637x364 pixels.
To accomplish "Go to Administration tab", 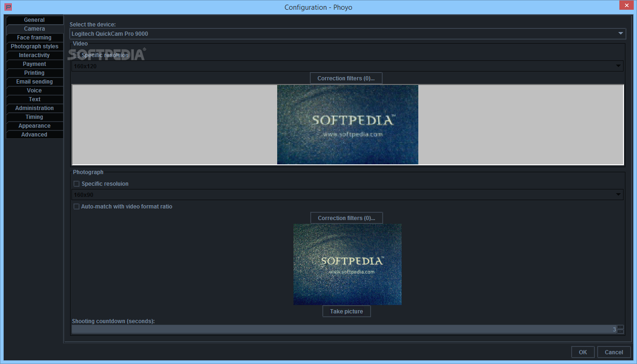I will point(34,108).
